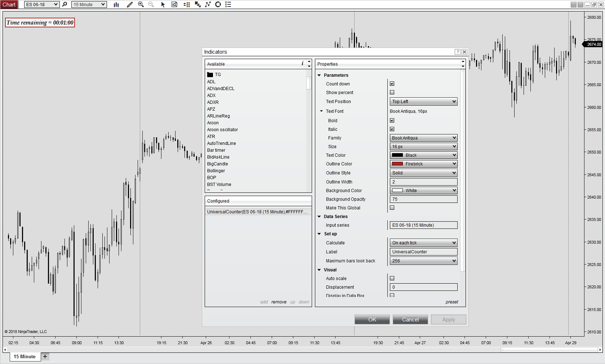This screenshot has height=364, width=605.
Task: Open the Text Color Black swatch dropdown
Action: [424, 155]
